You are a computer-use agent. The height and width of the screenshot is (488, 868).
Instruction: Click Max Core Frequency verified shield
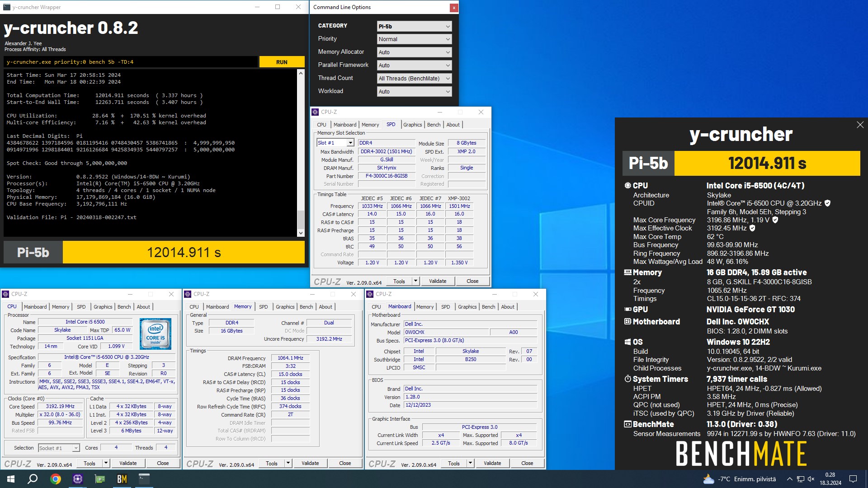[775, 220]
